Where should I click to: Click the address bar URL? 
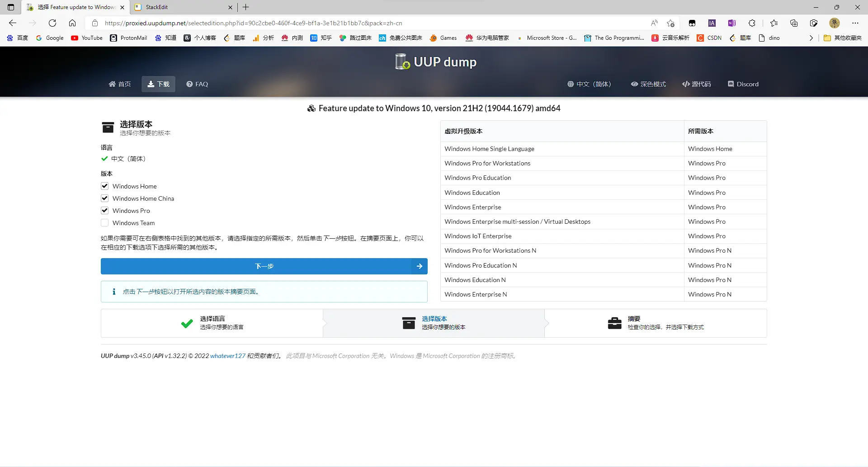click(x=253, y=23)
